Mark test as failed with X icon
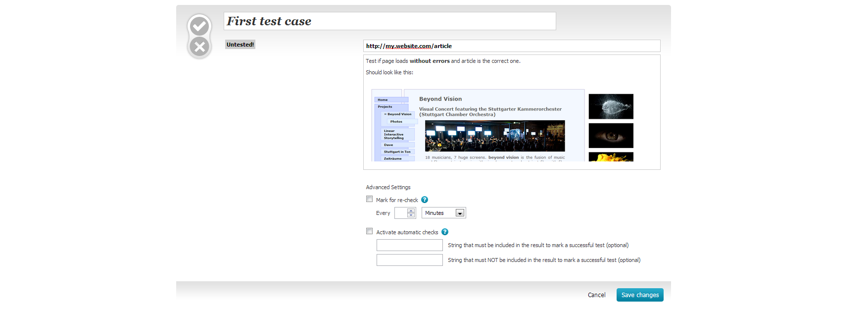 pos(199,47)
